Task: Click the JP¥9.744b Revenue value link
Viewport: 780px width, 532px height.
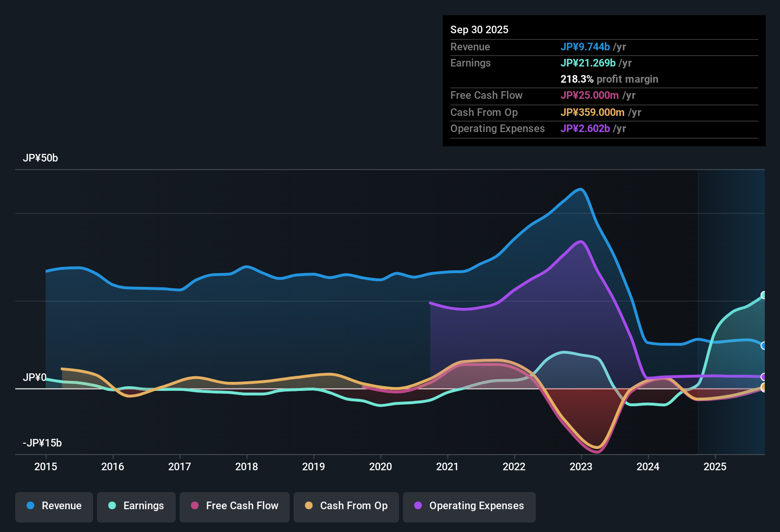Action: click(586, 47)
